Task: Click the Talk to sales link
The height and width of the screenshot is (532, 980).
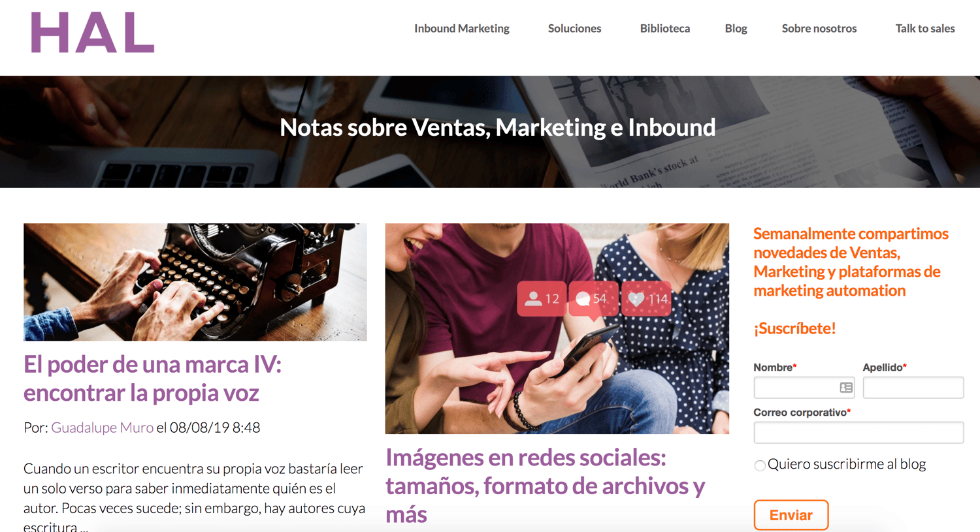Action: 925,29
